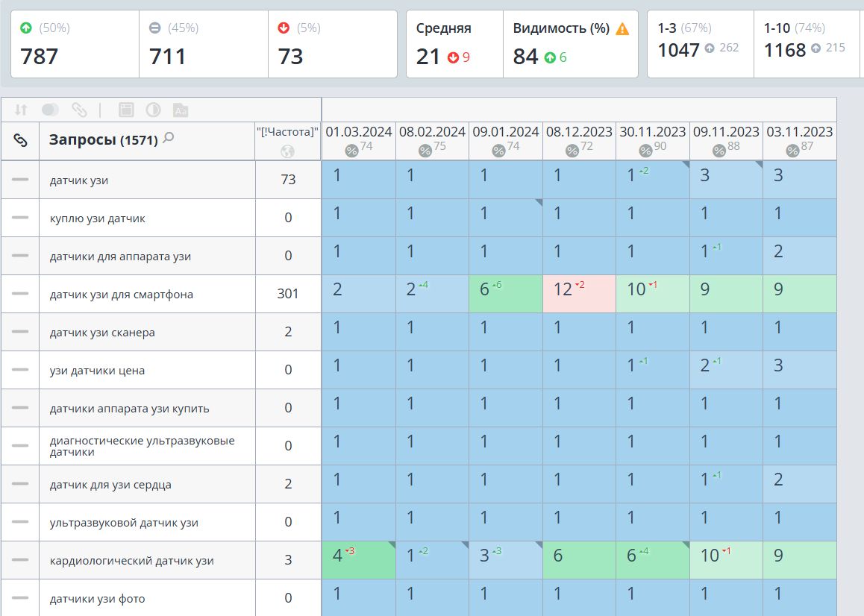This screenshot has height=616, width=864.
Task: Toggle the dash marker for куплю узи датчик
Action: (x=20, y=218)
